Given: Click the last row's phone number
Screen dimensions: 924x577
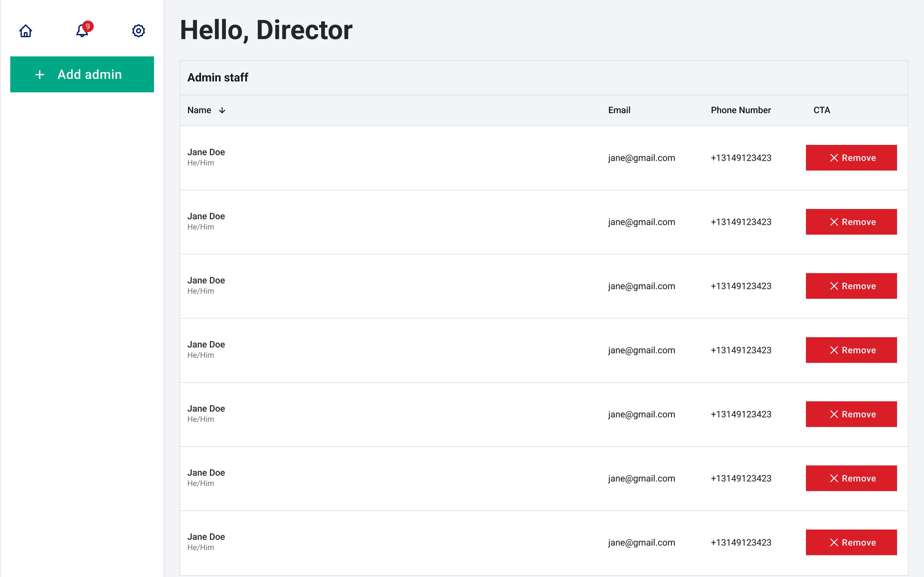Looking at the screenshot, I should [741, 543].
